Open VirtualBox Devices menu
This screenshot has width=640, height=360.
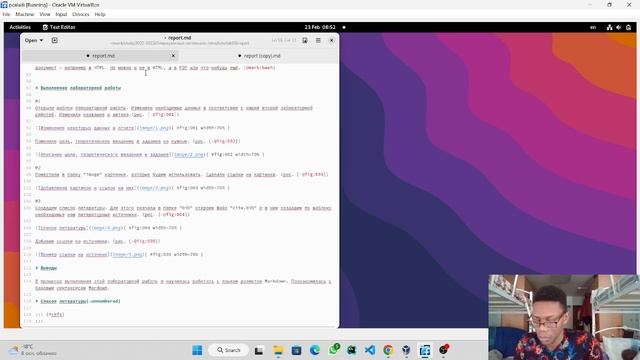point(80,14)
